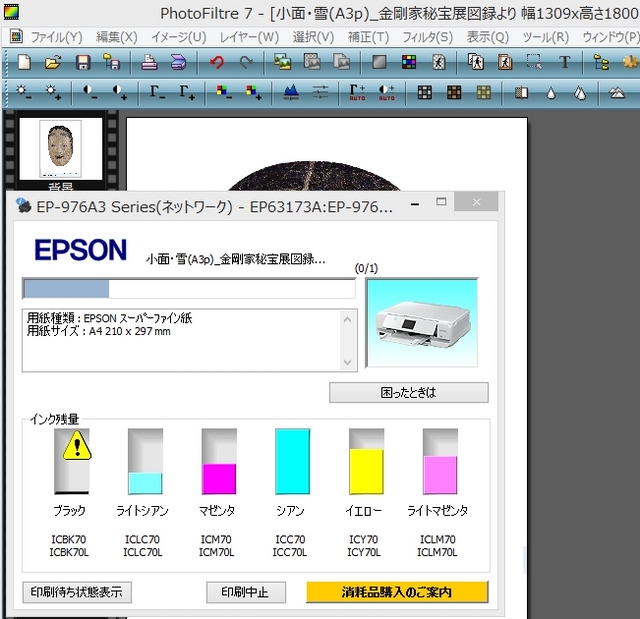
Task: Click the PhotoFiltre document menu icon
Action: click(16, 37)
